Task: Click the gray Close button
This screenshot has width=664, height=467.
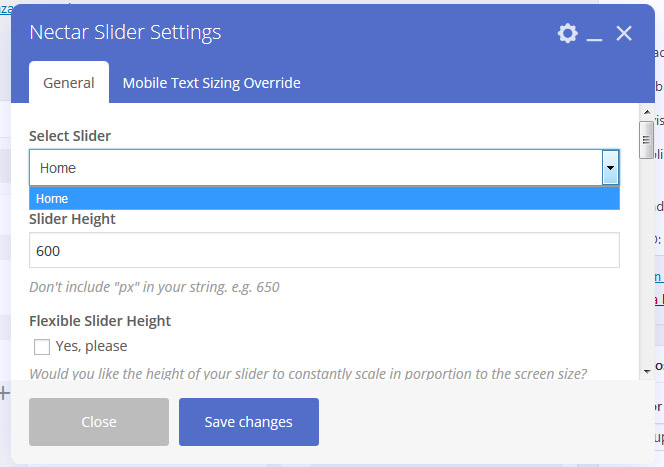Action: 99,422
